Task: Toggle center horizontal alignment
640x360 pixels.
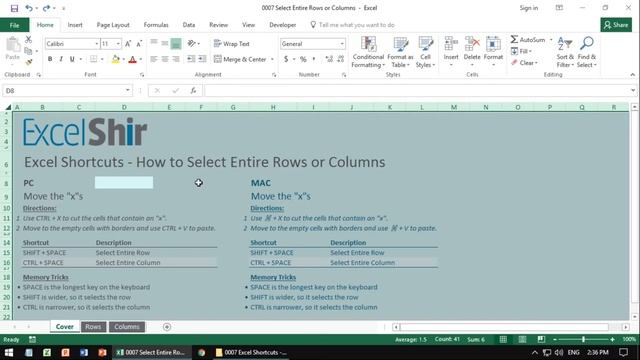Action: point(165,59)
